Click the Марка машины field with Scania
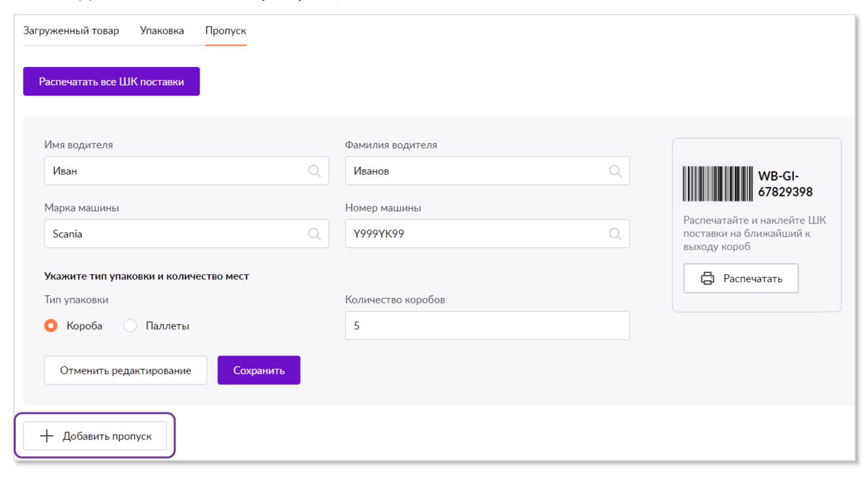This screenshot has width=868, height=478. point(176,234)
